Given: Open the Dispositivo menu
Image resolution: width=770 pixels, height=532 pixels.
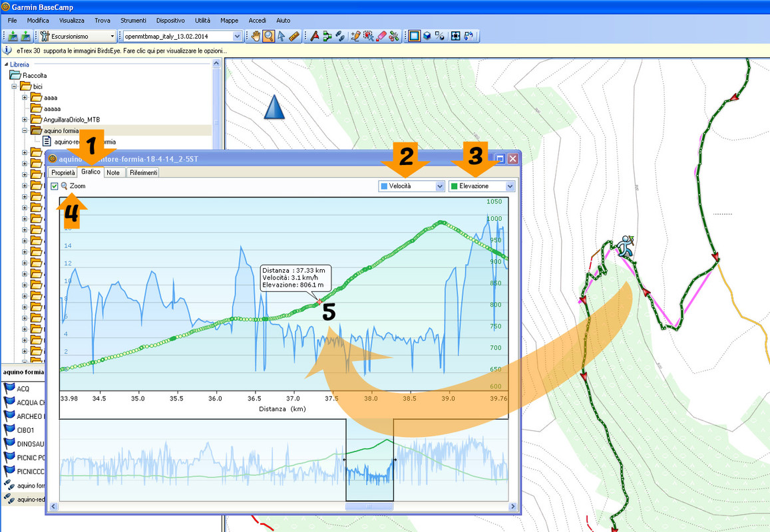Looking at the screenshot, I should (170, 20).
